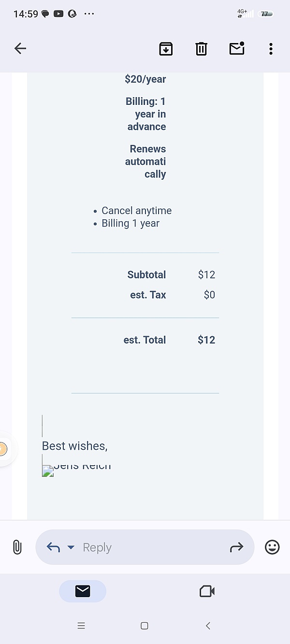Open Android recent apps button

(x=81, y=626)
